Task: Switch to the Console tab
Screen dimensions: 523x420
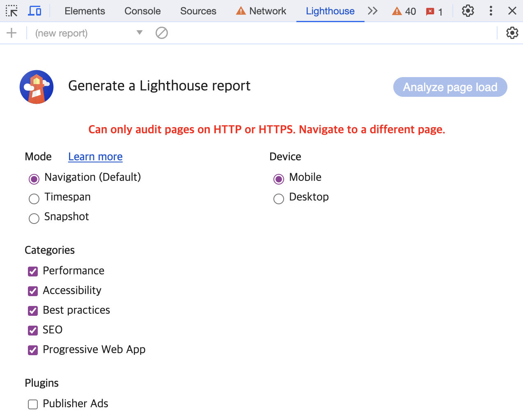Action: (142, 11)
